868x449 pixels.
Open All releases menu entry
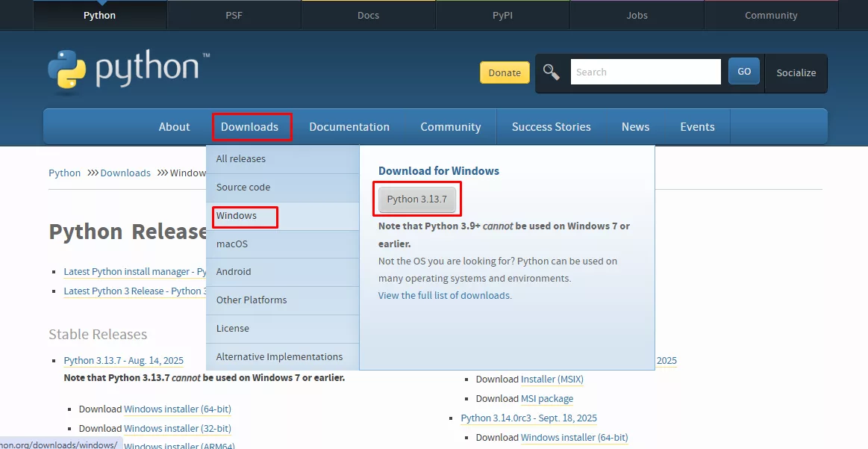pos(241,159)
